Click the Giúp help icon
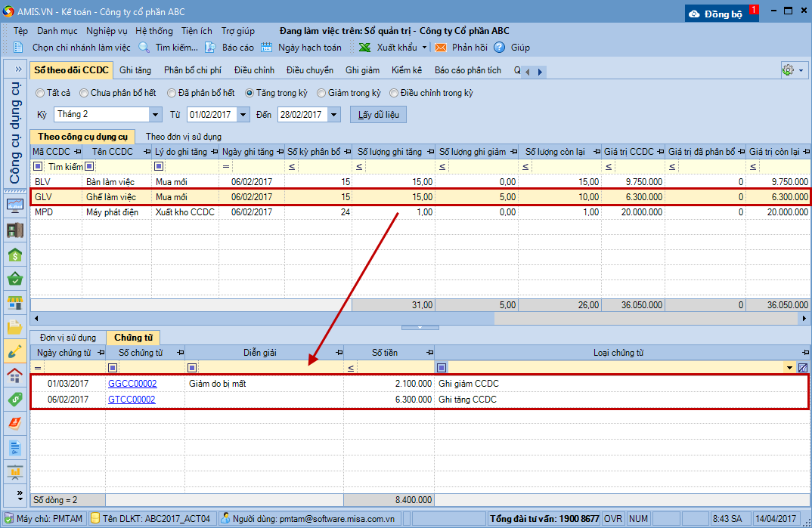The image size is (812, 528). [x=500, y=48]
